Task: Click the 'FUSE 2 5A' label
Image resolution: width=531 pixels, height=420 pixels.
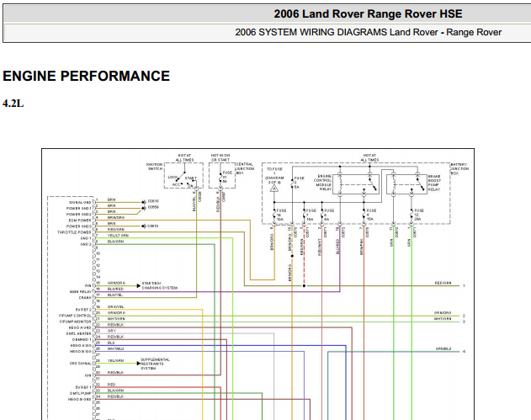Action: 299,183
